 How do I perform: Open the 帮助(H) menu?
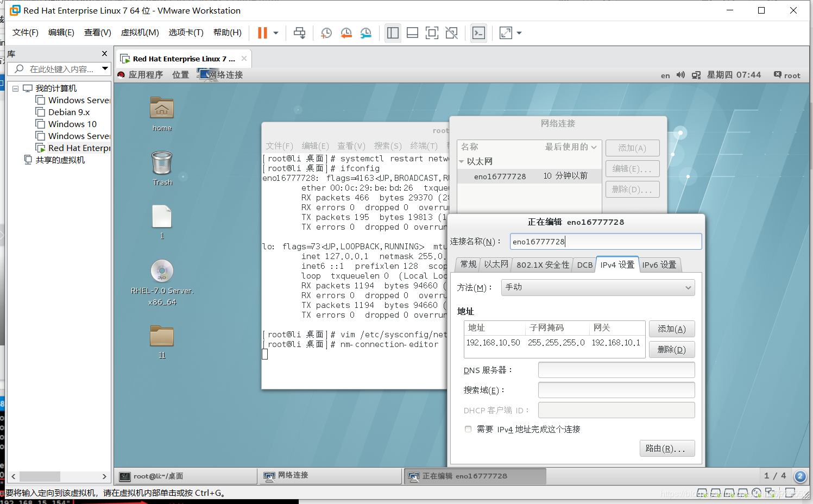point(228,33)
